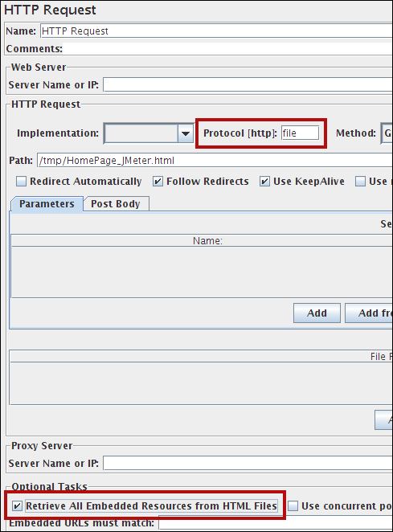This screenshot has width=393, height=532.
Task: Select the Parameters tab
Action: [47, 203]
